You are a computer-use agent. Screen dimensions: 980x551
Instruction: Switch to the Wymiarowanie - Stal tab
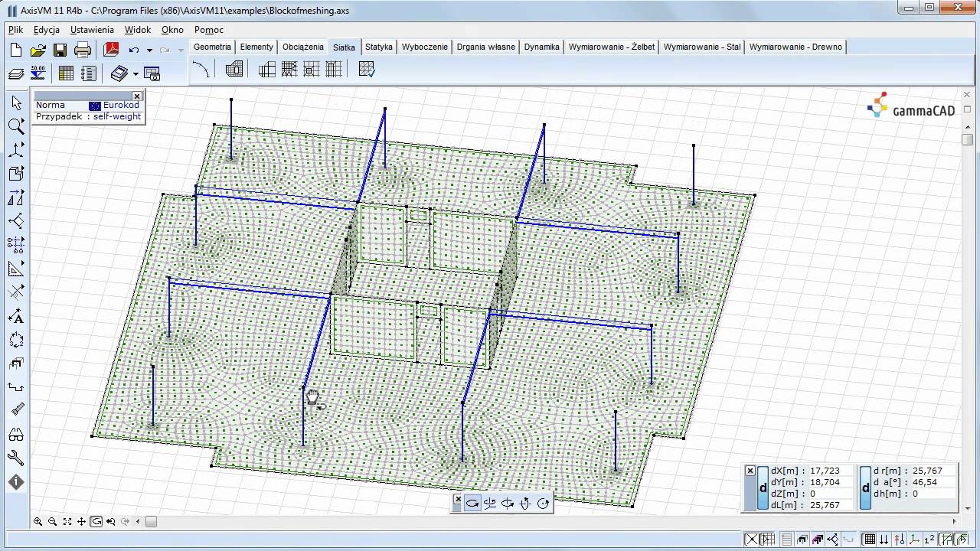tap(702, 47)
